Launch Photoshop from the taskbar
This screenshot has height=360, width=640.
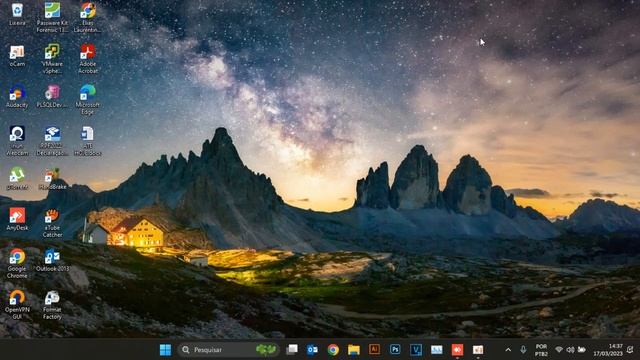coord(395,350)
